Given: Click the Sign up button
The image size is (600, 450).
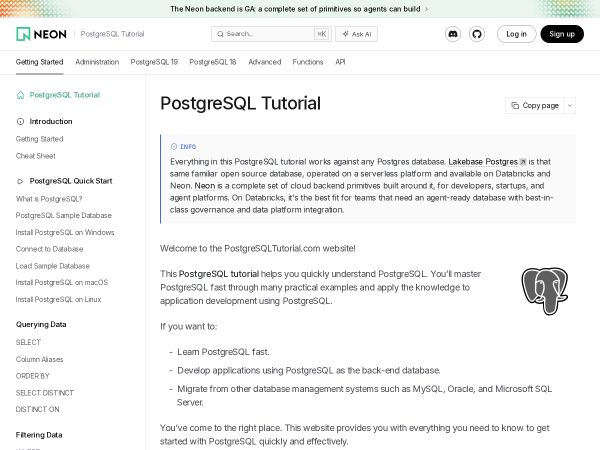Looking at the screenshot, I should (x=562, y=34).
